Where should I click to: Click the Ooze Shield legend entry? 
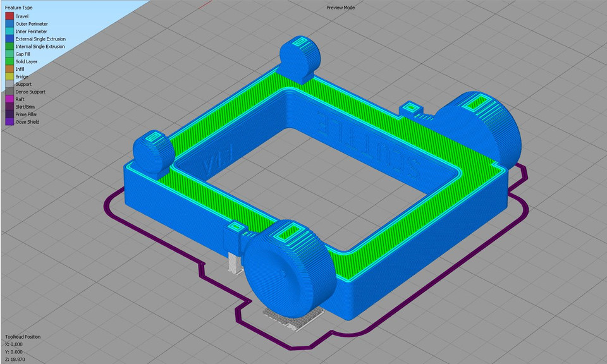[x=25, y=122]
